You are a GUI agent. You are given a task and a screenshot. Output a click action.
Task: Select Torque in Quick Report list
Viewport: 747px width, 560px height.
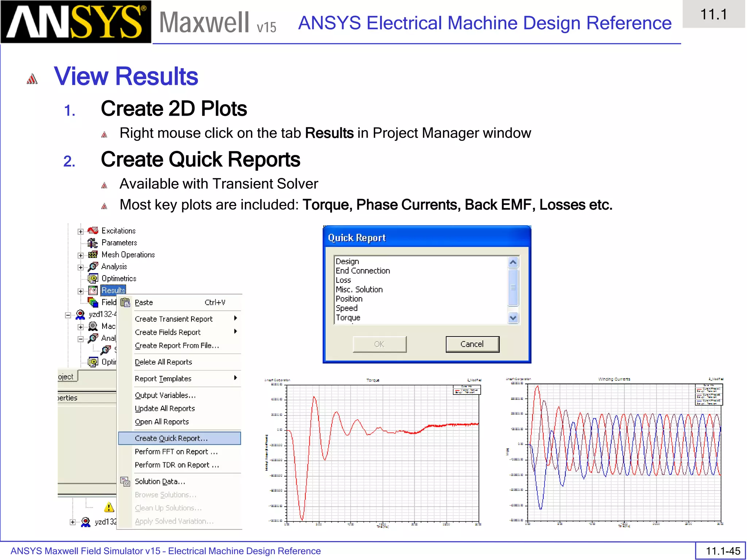pos(348,318)
